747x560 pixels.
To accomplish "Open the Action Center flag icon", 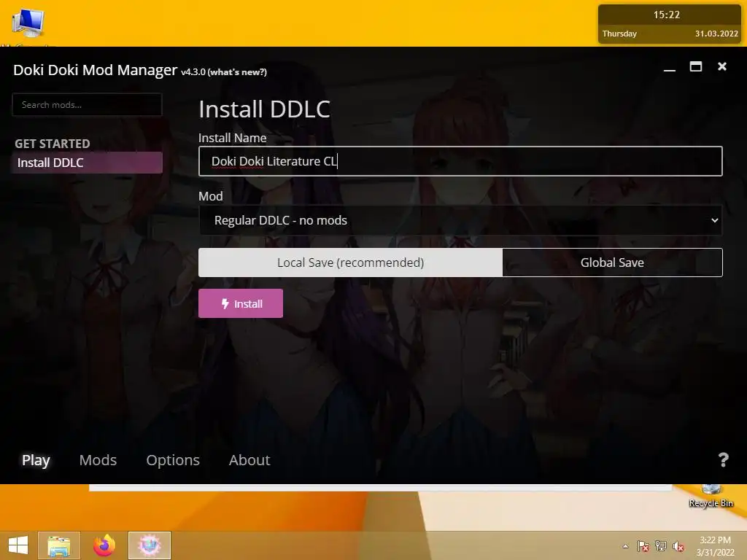I will (643, 546).
